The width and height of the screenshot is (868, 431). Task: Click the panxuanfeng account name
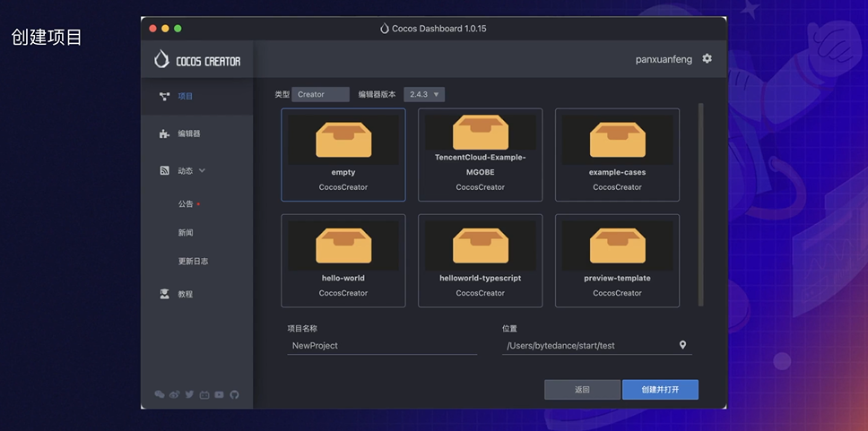(664, 59)
